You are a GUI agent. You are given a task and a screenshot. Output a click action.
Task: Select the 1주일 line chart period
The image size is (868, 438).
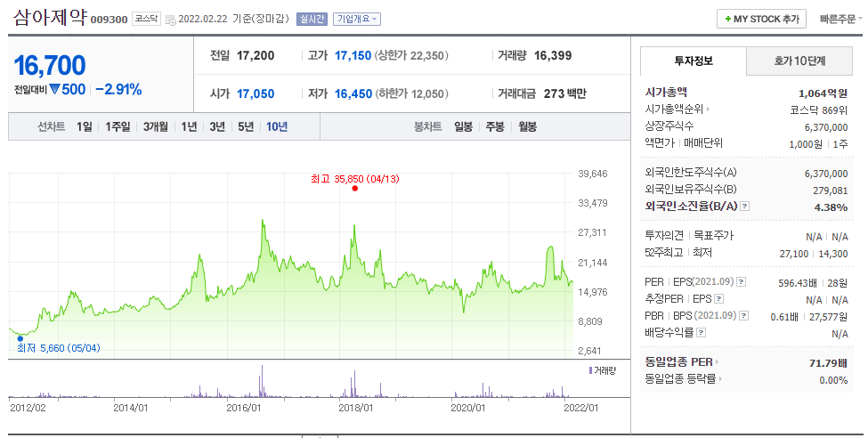(118, 126)
